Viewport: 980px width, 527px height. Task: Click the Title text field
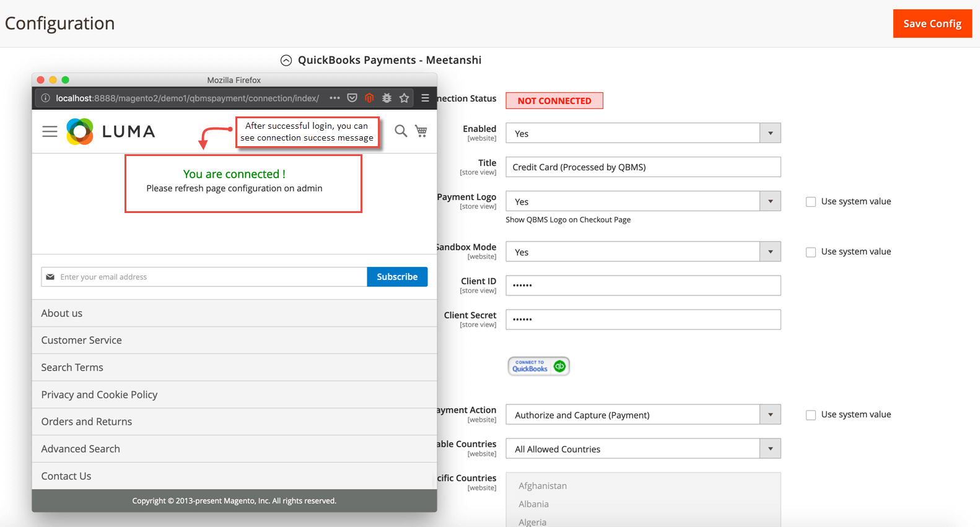[643, 167]
